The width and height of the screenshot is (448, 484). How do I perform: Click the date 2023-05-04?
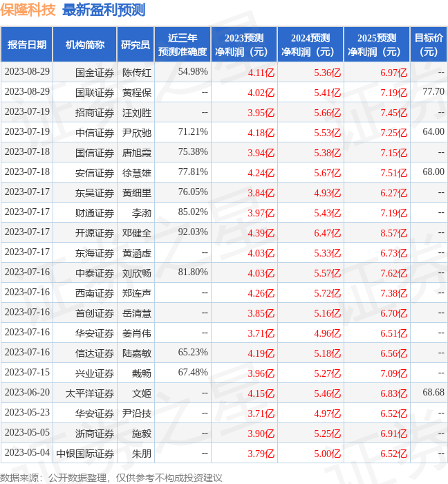[x=27, y=453]
